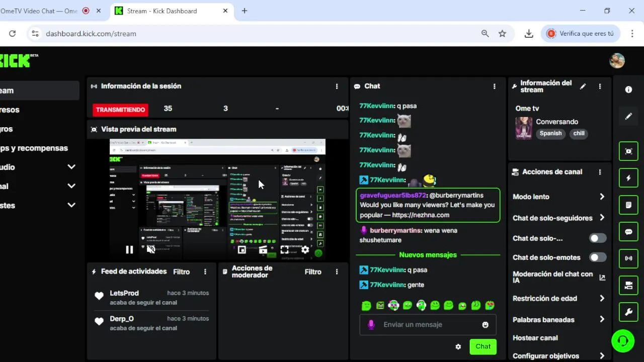The width and height of the screenshot is (644, 362).
Task: Open stream preview settings gear
Action: tap(305, 250)
